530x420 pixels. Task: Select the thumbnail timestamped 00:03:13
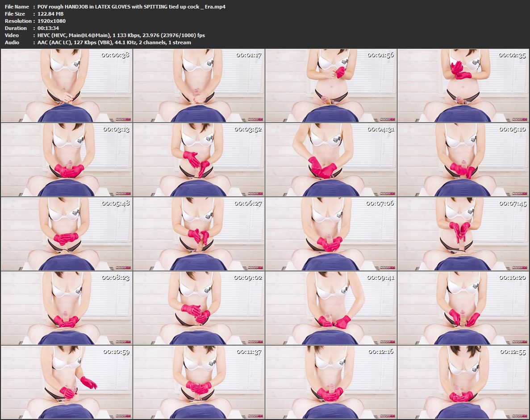click(67, 160)
